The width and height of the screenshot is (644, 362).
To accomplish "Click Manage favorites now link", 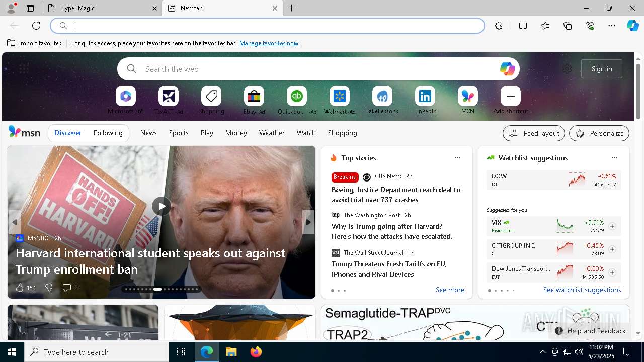I will [269, 43].
